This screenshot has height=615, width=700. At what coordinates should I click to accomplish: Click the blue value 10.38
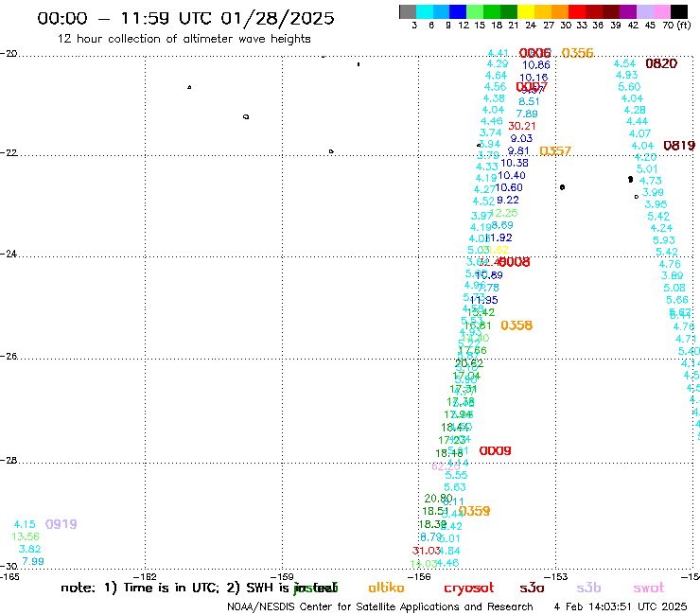(x=515, y=163)
